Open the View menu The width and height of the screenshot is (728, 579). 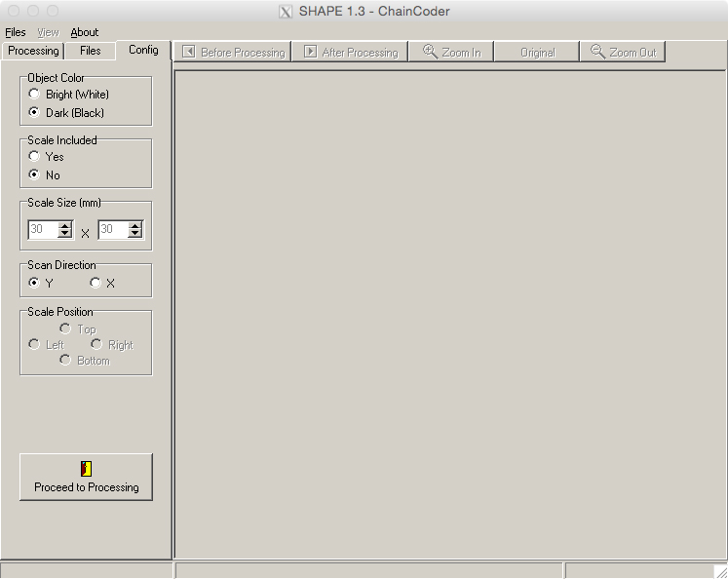pyautogui.click(x=49, y=32)
